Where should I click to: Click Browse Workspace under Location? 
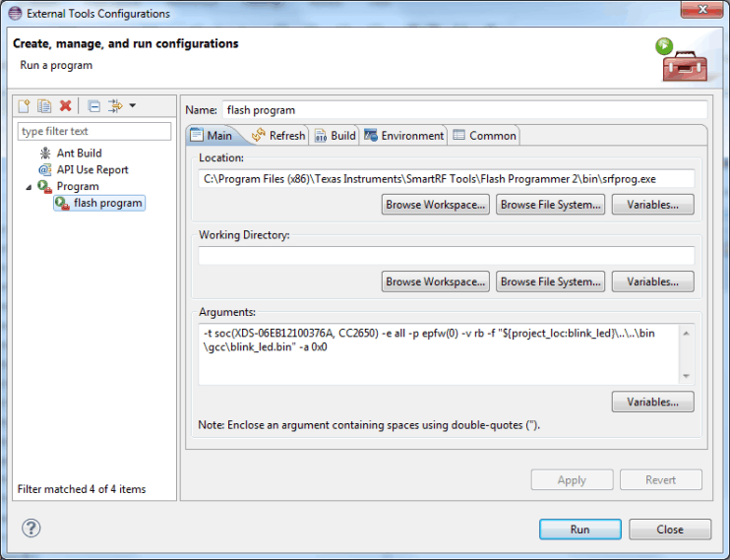(x=435, y=205)
